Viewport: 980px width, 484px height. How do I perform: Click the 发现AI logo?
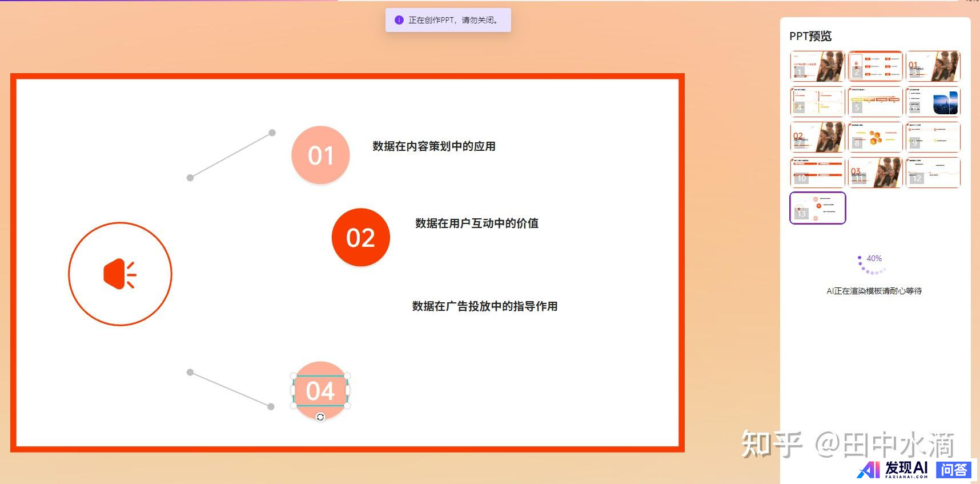click(x=893, y=469)
